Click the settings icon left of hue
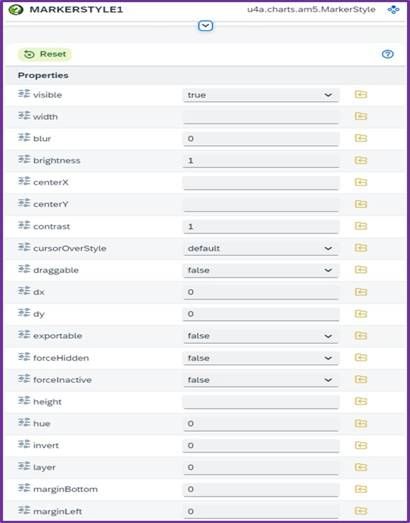 (24, 423)
